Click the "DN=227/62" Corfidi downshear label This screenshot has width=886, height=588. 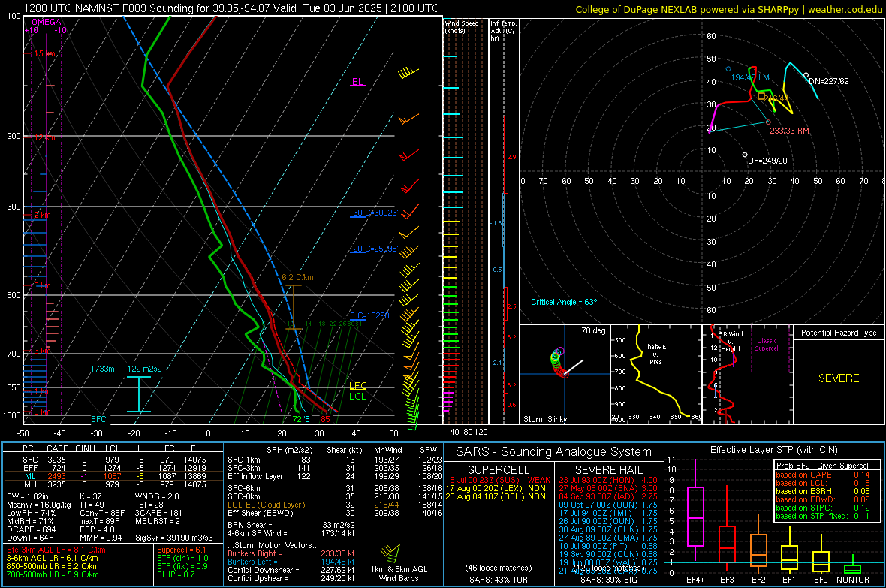click(x=829, y=81)
